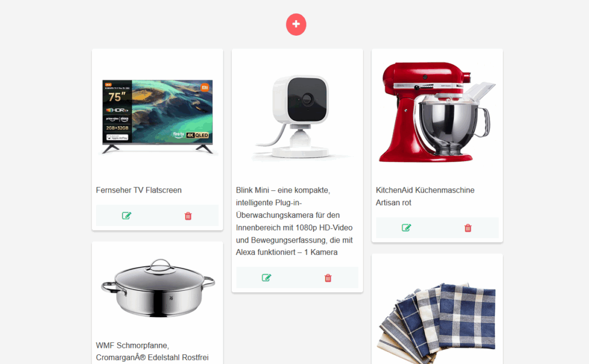Delete the Fernseher TV Flatscreen item
589x364 pixels.
pyautogui.click(x=188, y=216)
